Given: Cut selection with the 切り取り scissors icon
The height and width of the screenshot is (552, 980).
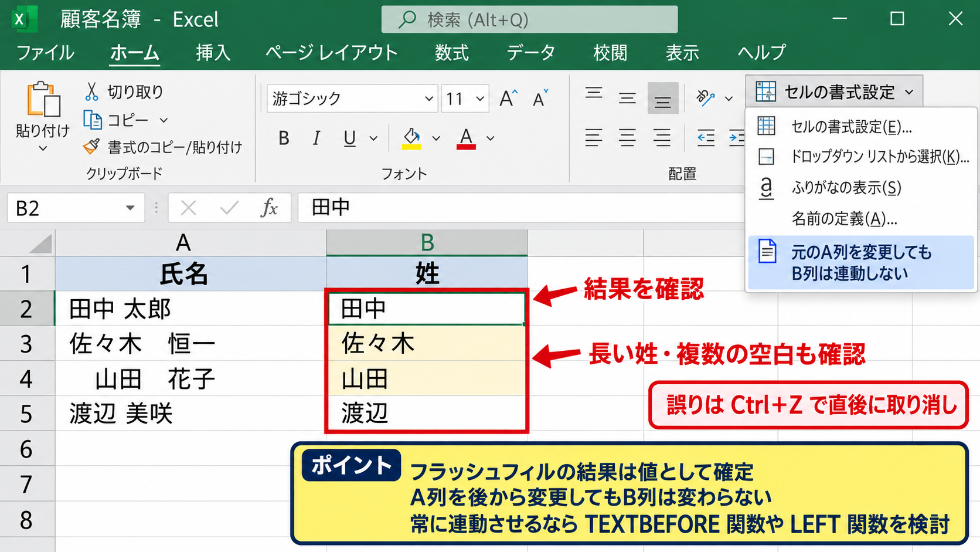Looking at the screenshot, I should point(91,92).
